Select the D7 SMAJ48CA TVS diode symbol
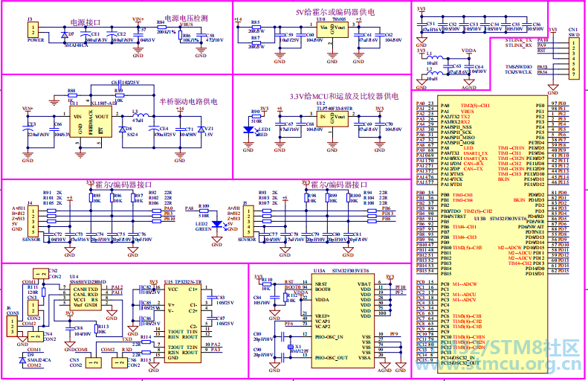588x381 pixels. click(65, 35)
